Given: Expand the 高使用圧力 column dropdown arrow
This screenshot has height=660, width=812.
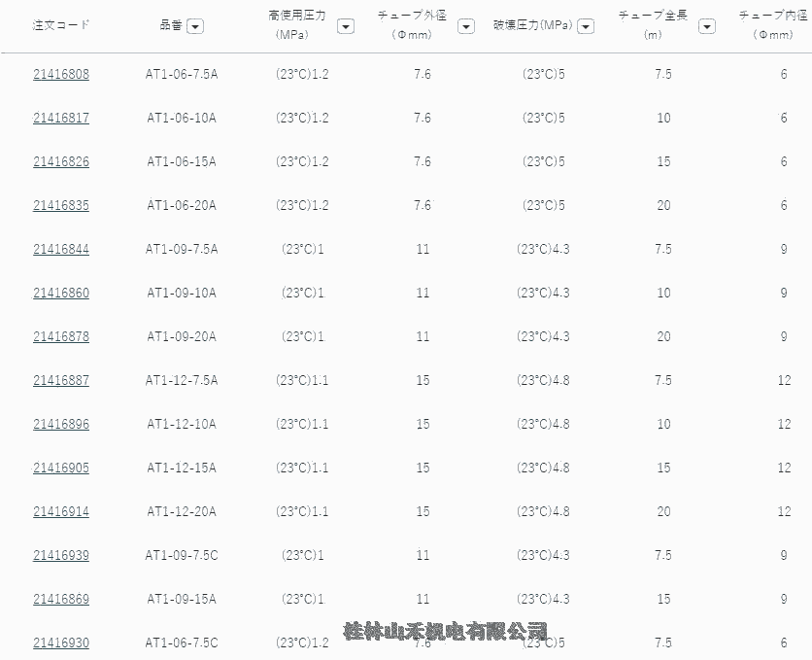Looking at the screenshot, I should coord(345,26).
